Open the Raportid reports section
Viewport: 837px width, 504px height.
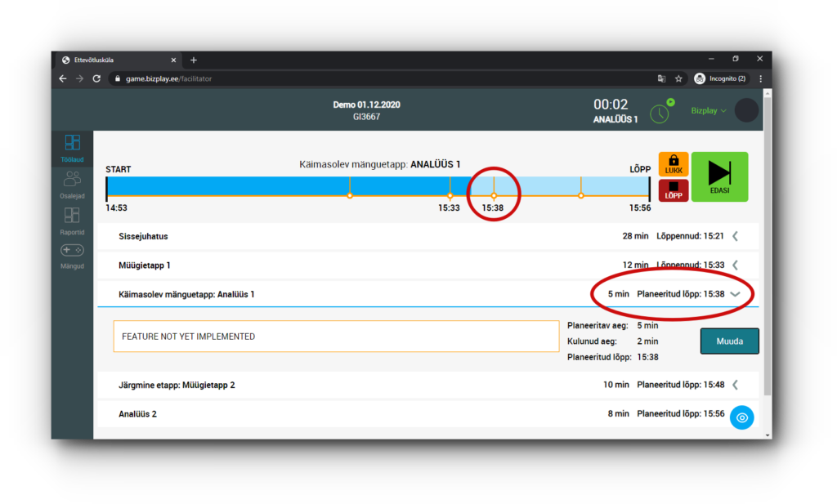click(x=72, y=221)
